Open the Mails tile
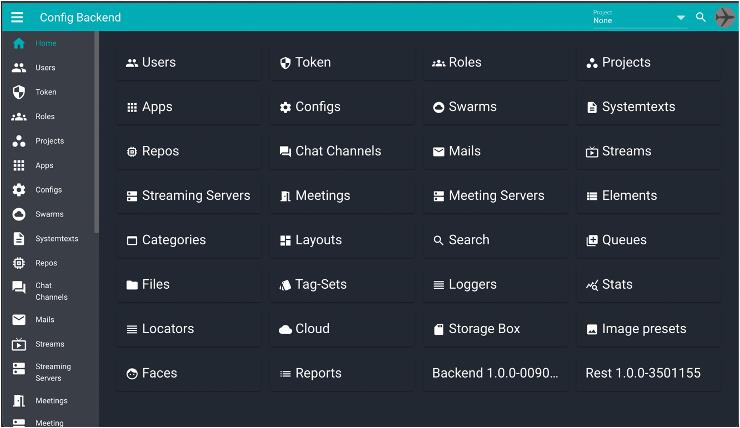This screenshot has width=740, height=428. click(495, 151)
